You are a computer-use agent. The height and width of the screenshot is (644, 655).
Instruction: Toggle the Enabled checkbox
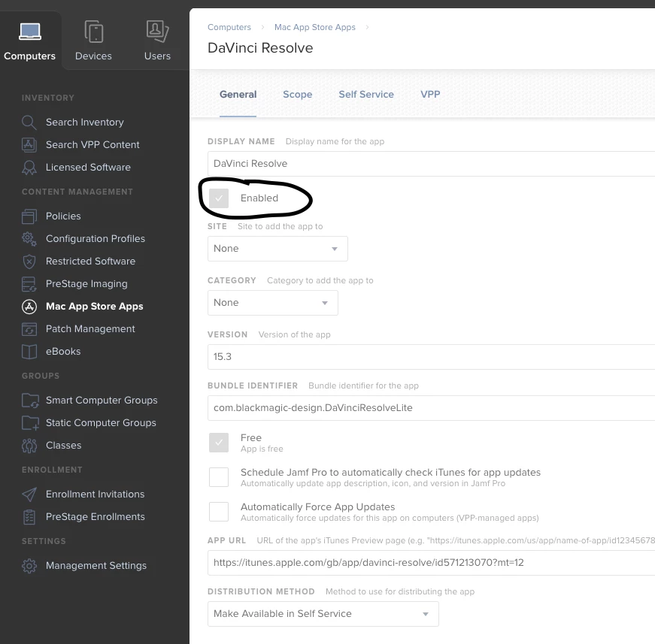(219, 198)
